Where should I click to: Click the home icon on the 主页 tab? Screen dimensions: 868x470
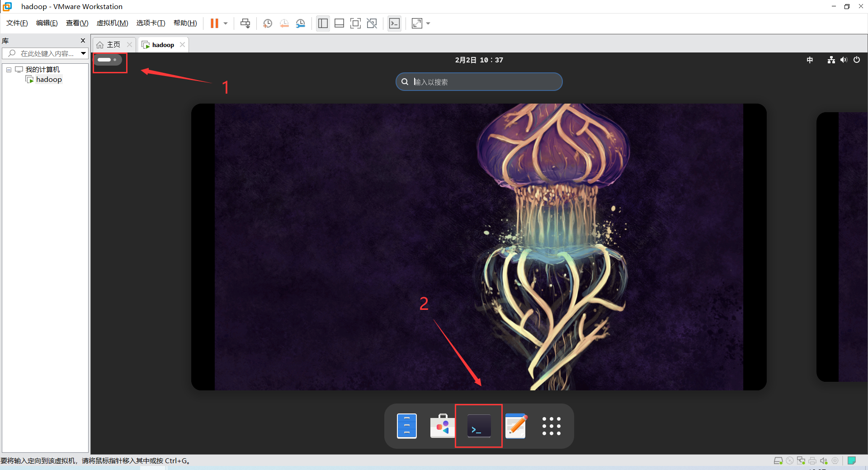point(100,45)
